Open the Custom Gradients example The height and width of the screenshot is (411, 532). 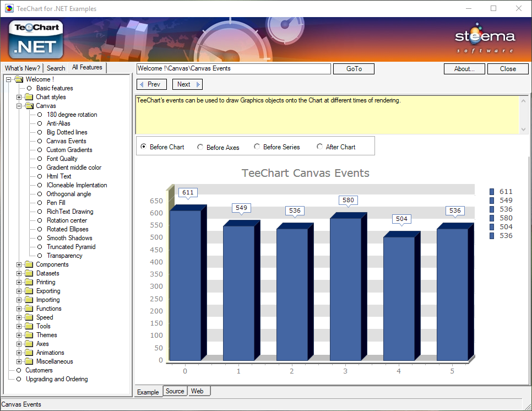tap(69, 150)
